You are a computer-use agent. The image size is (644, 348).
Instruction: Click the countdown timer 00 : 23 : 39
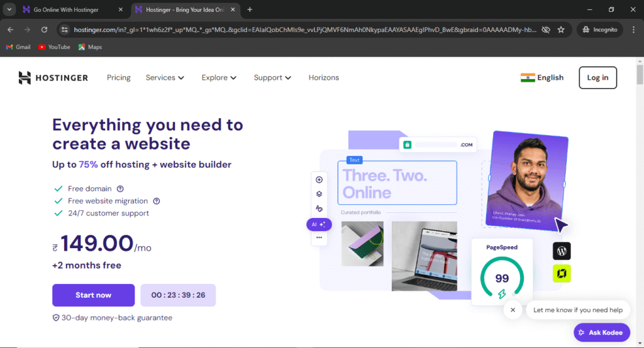pyautogui.click(x=178, y=295)
